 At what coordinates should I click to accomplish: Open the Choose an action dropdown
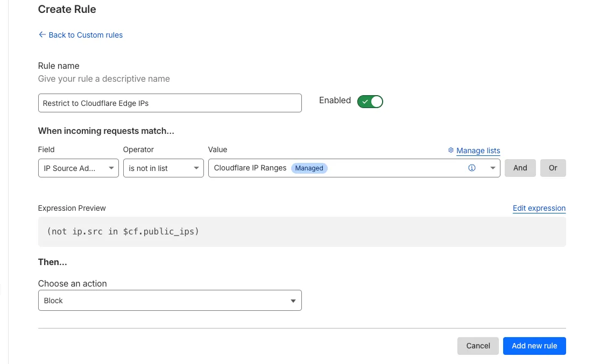click(170, 300)
